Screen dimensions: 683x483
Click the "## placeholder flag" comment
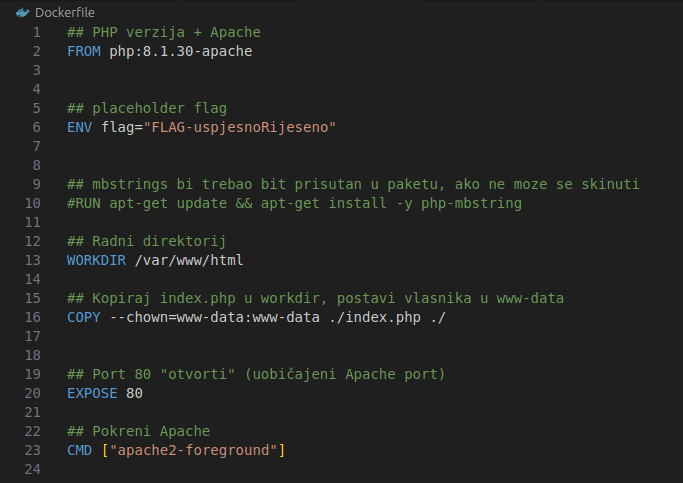pyautogui.click(x=147, y=108)
